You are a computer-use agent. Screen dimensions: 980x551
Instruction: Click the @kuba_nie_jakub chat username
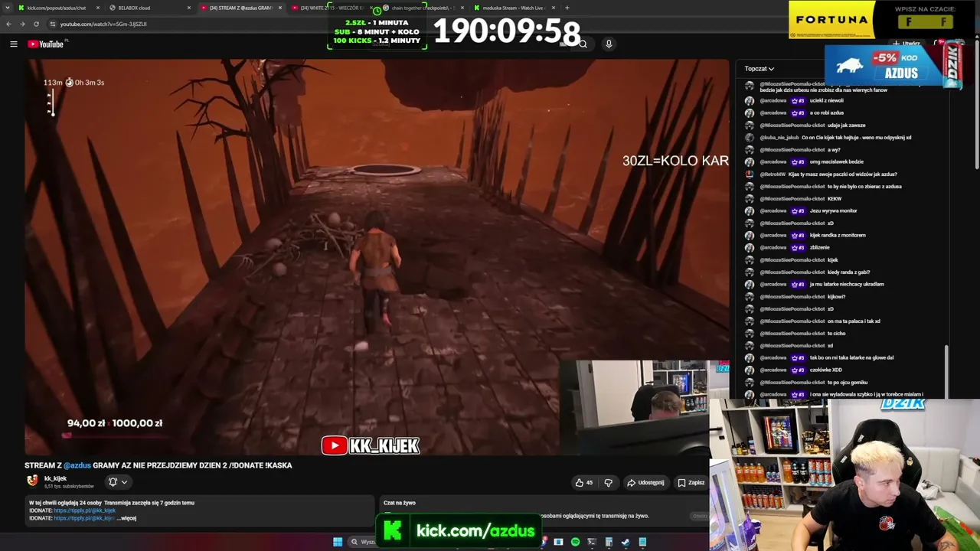[779, 137]
